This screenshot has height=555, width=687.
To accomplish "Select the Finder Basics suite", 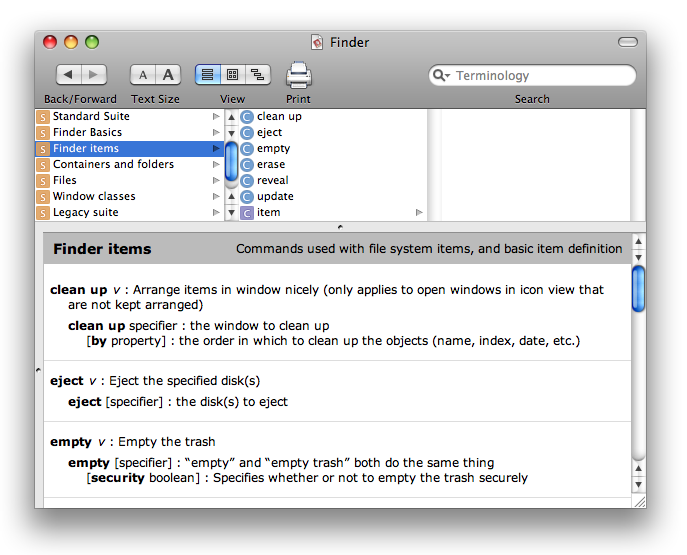I will coord(129,132).
